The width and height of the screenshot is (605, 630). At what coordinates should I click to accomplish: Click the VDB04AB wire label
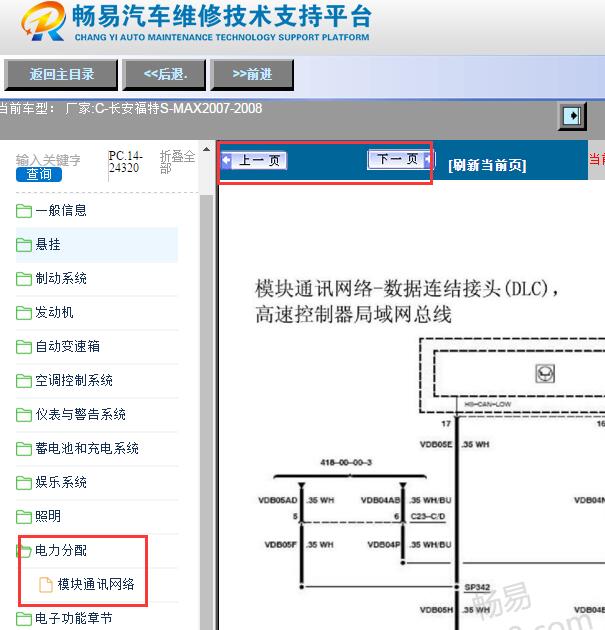point(380,500)
